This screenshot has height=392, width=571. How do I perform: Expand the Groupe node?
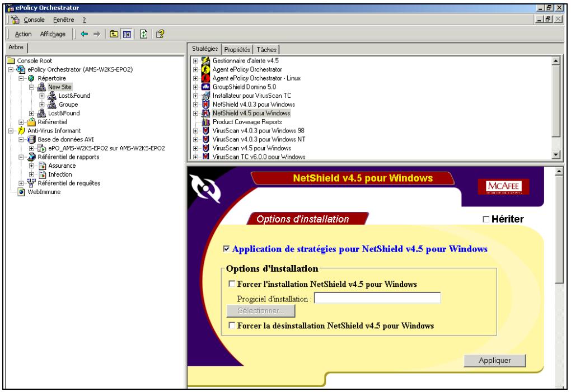click(42, 105)
